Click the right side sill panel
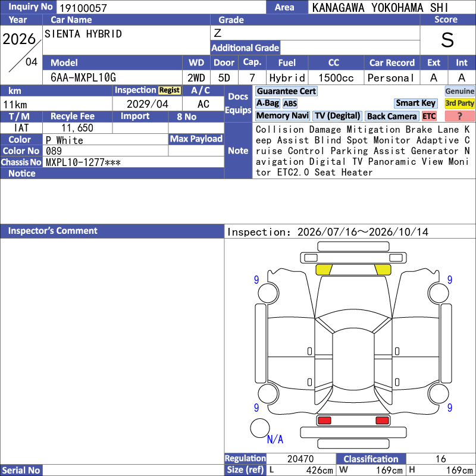Viewport: 476px width, 476px height. point(446,343)
